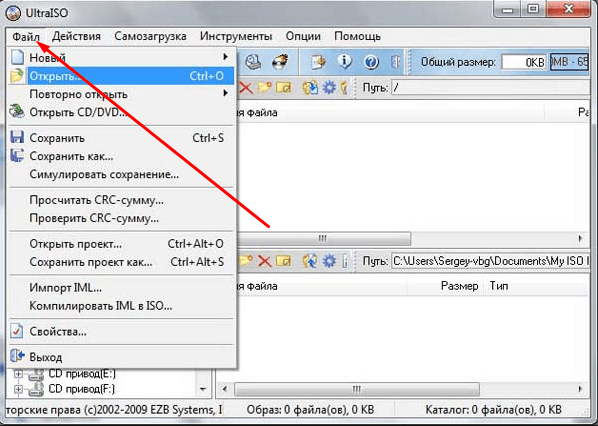The width and height of the screenshot is (598, 426).
Task: Click the gear settings icon in upper pane toolbar
Action: coord(329,88)
